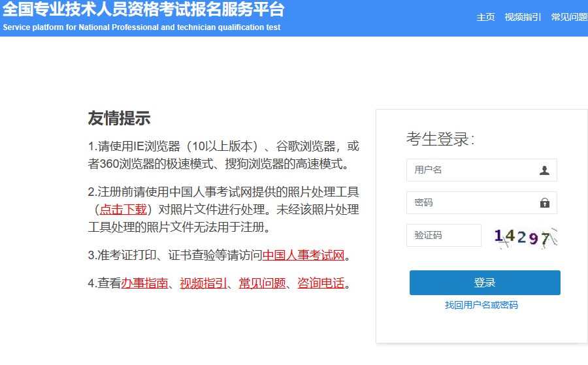The width and height of the screenshot is (588, 365).
Task: Click the user silhouette icon in username field
Action: 544,170
